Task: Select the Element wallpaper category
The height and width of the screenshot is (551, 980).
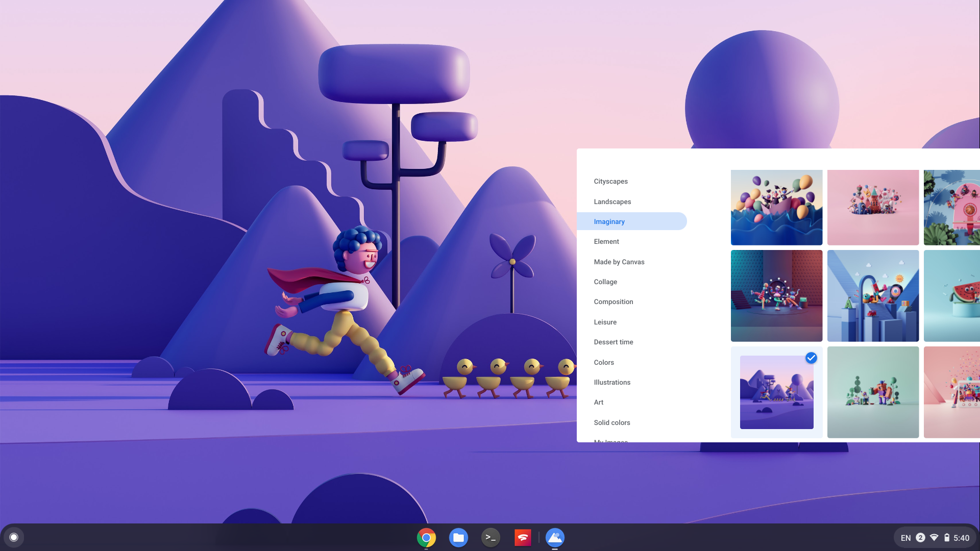Action: click(x=606, y=241)
